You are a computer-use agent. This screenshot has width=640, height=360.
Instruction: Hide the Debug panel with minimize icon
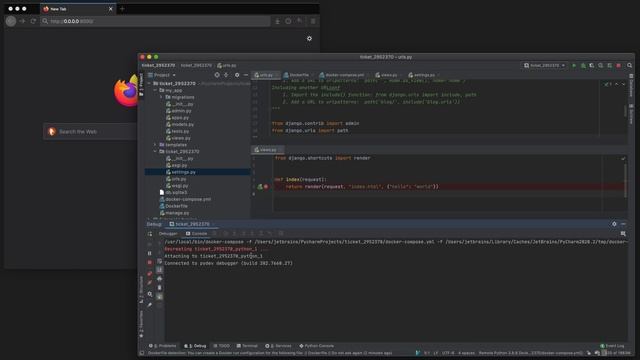tap(623, 224)
